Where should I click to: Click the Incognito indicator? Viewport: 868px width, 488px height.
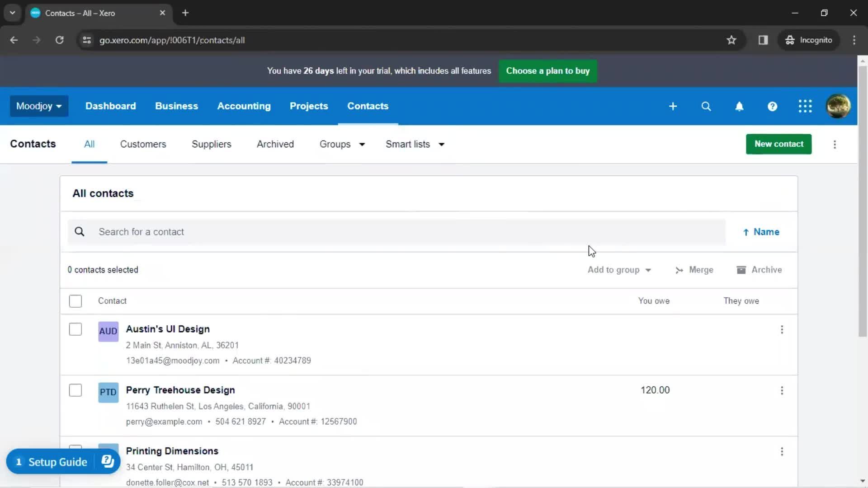pyautogui.click(x=809, y=40)
